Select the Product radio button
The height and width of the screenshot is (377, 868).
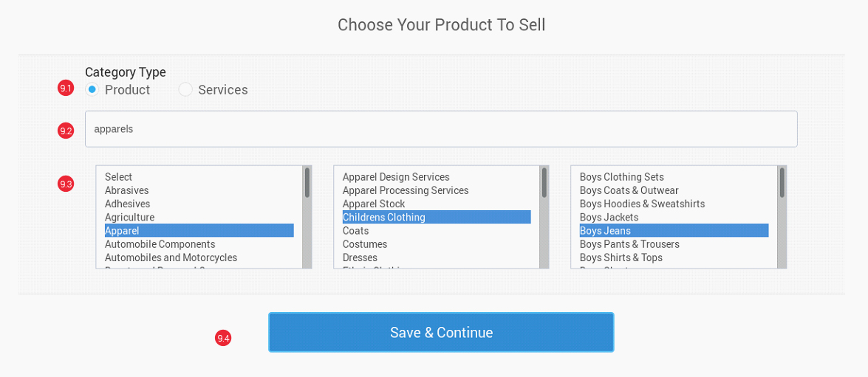92,89
